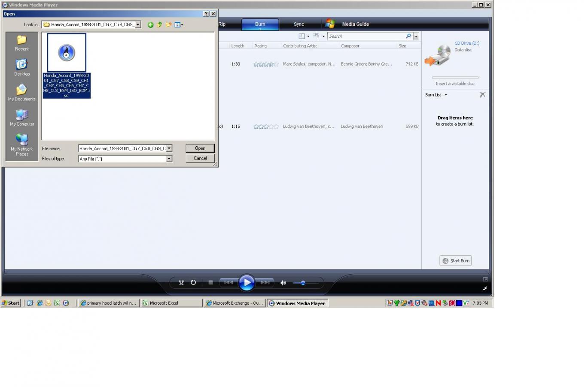The image size is (588, 387).
Task: Click the volume slider knob
Action: [303, 283]
